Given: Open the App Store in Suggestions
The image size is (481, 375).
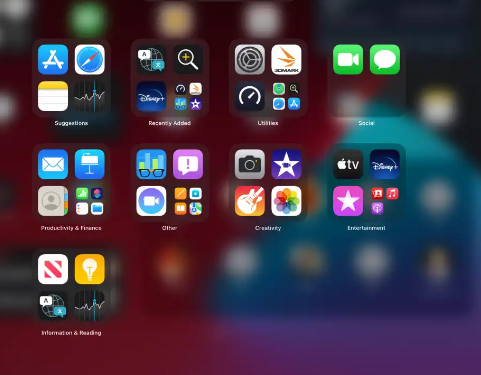Looking at the screenshot, I should 53,60.
